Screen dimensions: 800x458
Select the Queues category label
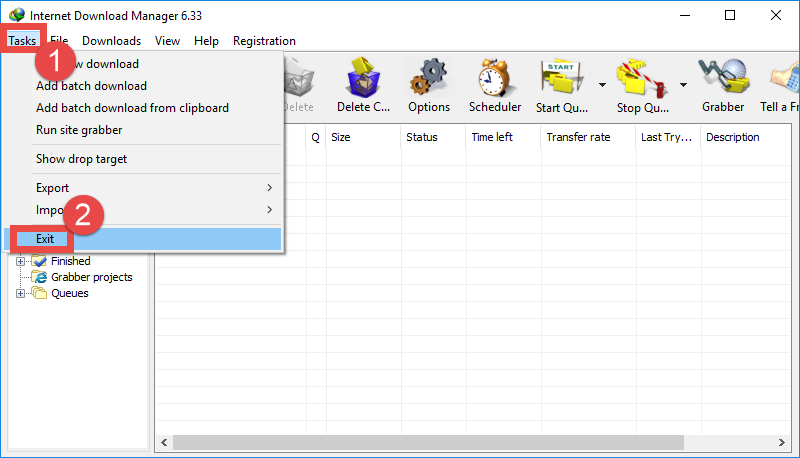click(x=70, y=293)
